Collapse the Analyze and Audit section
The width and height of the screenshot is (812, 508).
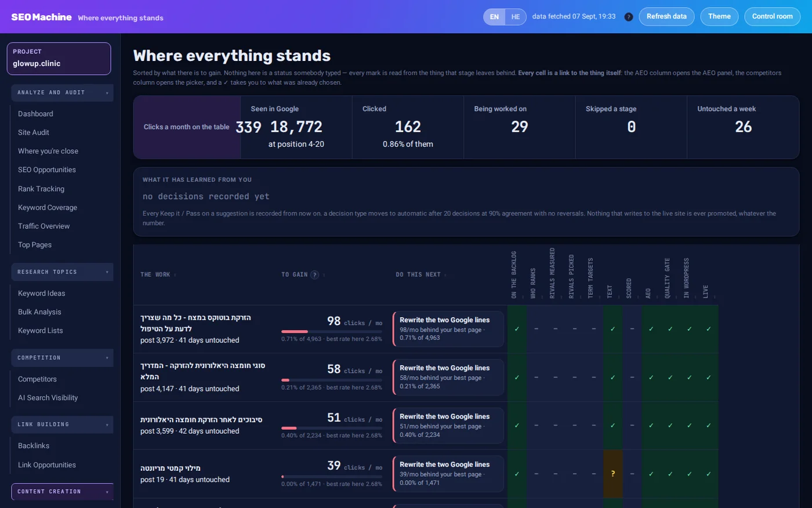62,93
